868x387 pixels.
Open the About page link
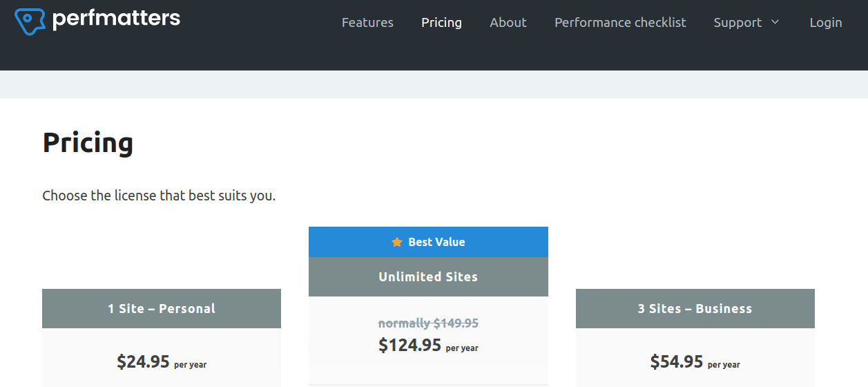tap(508, 23)
